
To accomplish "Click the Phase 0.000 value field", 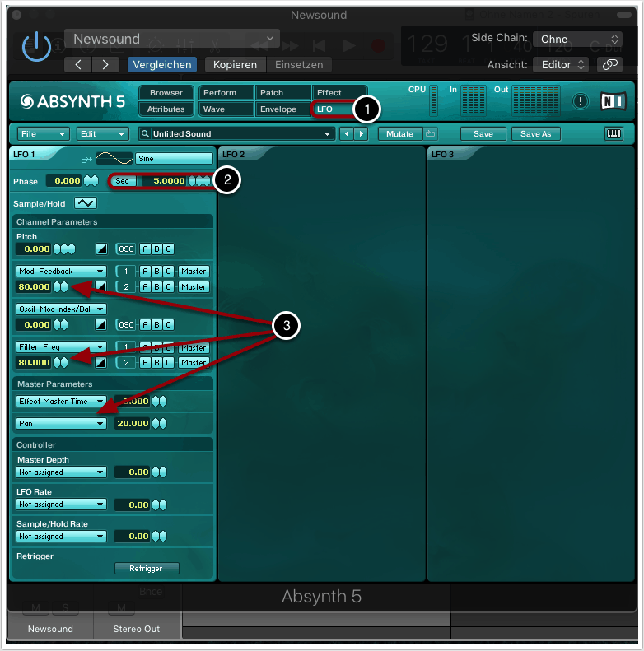I will tap(63, 181).
